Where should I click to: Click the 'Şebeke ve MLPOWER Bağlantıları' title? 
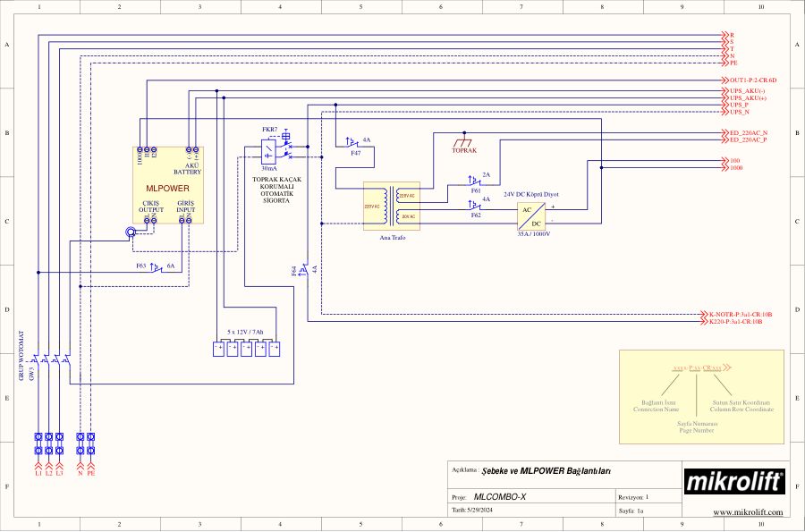(547, 471)
